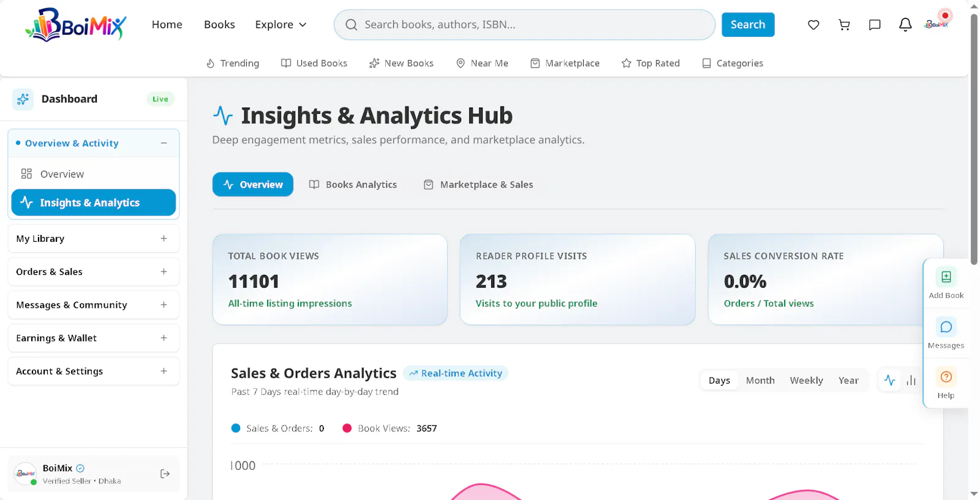
Task: Open the shopping cart icon
Action: 844,25
